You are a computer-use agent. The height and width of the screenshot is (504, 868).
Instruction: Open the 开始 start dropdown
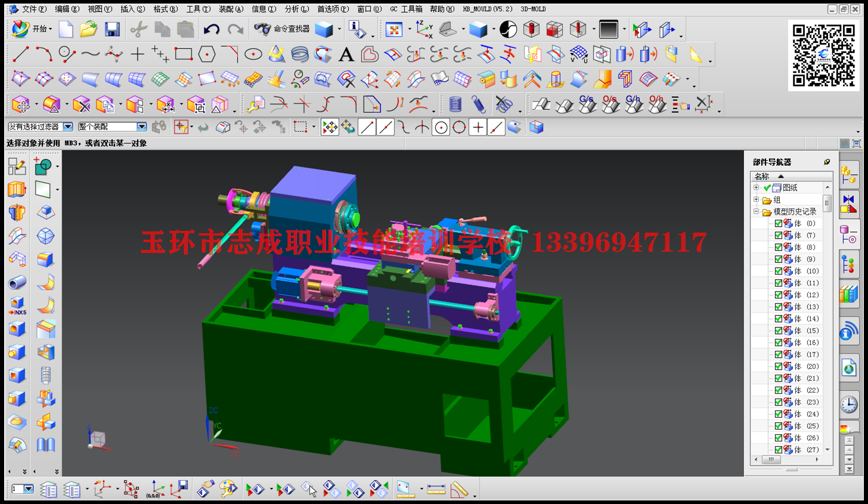pyautogui.click(x=32, y=29)
